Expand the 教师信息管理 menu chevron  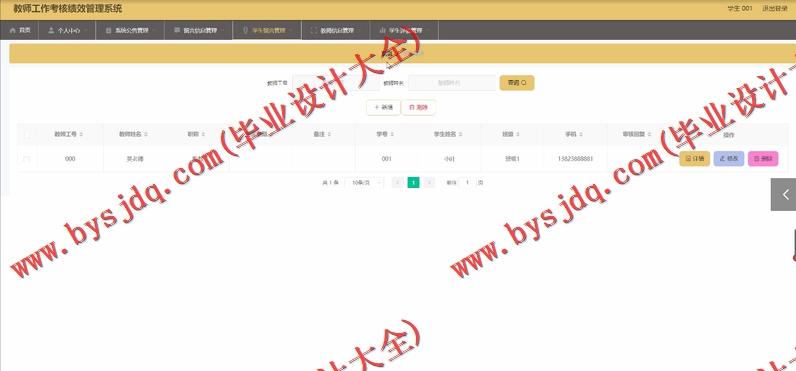coord(359,30)
